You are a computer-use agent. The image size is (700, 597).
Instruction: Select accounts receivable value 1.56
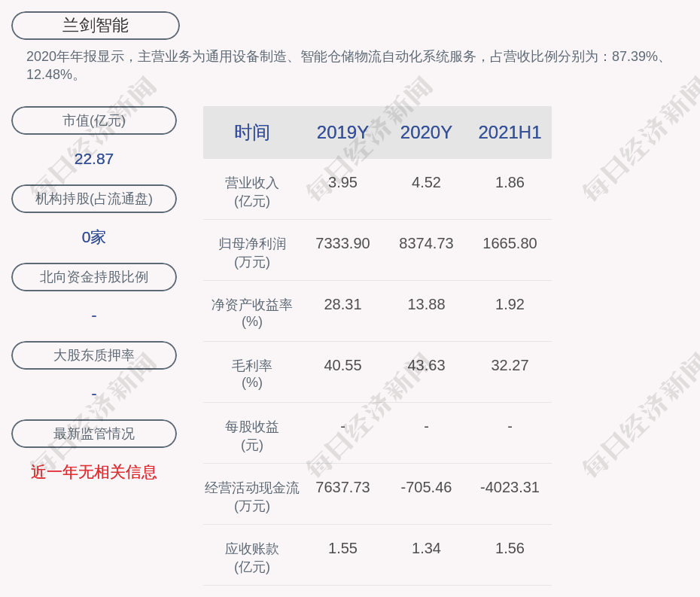[510, 548]
